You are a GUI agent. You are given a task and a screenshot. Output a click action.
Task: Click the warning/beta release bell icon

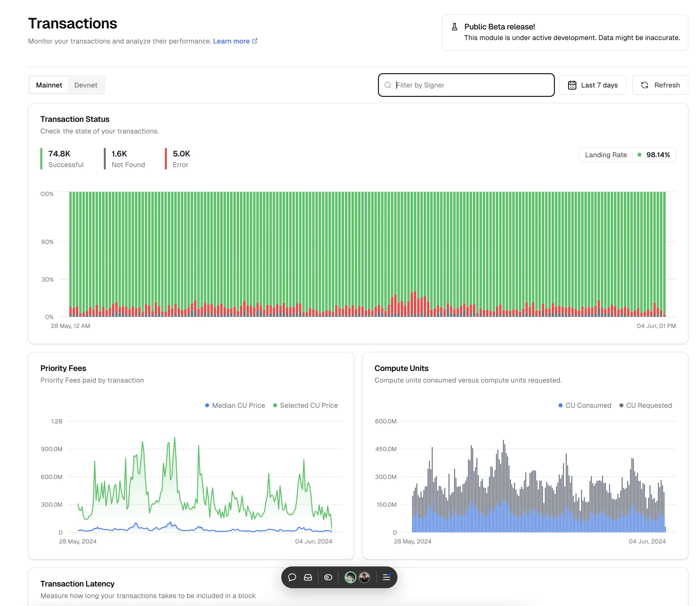coord(454,26)
